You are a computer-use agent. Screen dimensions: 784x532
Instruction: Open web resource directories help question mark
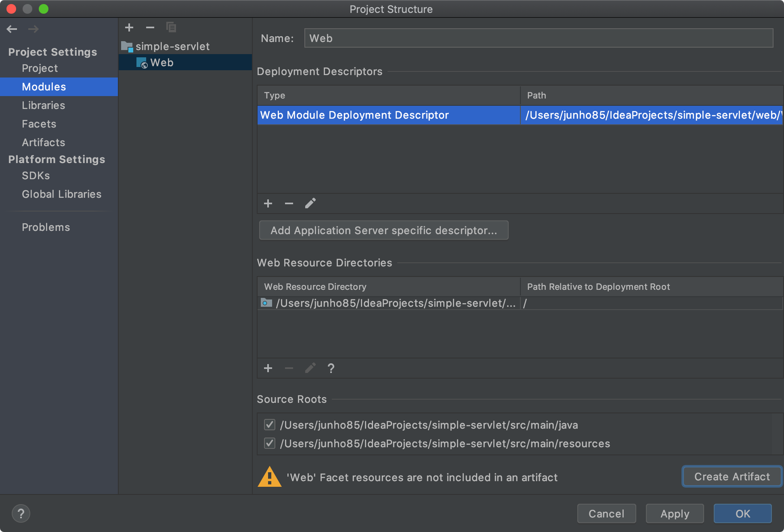click(x=331, y=368)
